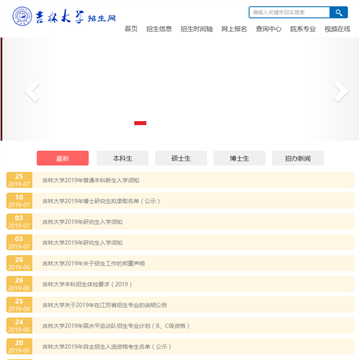Screen dimensions: 360x360
Task: Open 2019年自主招生入选资格考生名单（公示）
Action: (107, 347)
